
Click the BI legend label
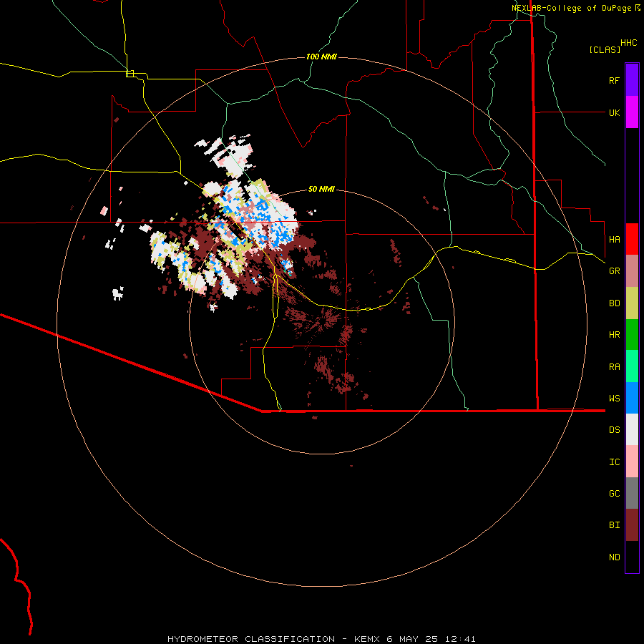click(x=614, y=525)
